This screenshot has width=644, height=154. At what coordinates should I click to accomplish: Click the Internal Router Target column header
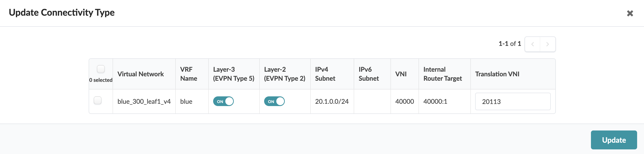tap(442, 74)
